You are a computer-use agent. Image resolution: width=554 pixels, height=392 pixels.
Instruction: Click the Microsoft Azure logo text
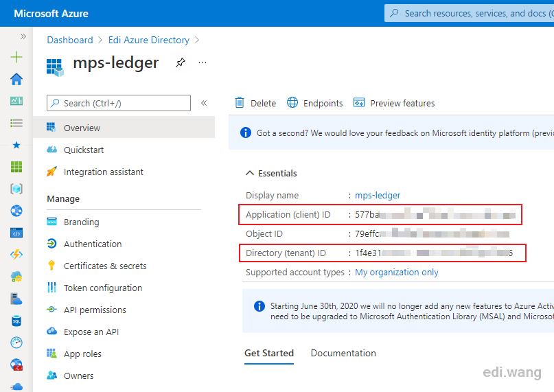(x=51, y=14)
